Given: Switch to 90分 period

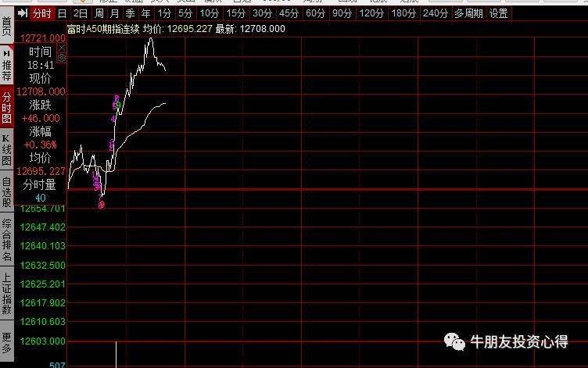Looking at the screenshot, I should 342,14.
